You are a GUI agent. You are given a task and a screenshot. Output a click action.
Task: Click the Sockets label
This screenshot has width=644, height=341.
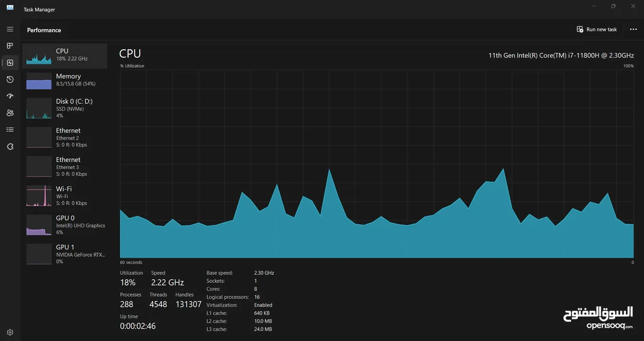point(216,281)
